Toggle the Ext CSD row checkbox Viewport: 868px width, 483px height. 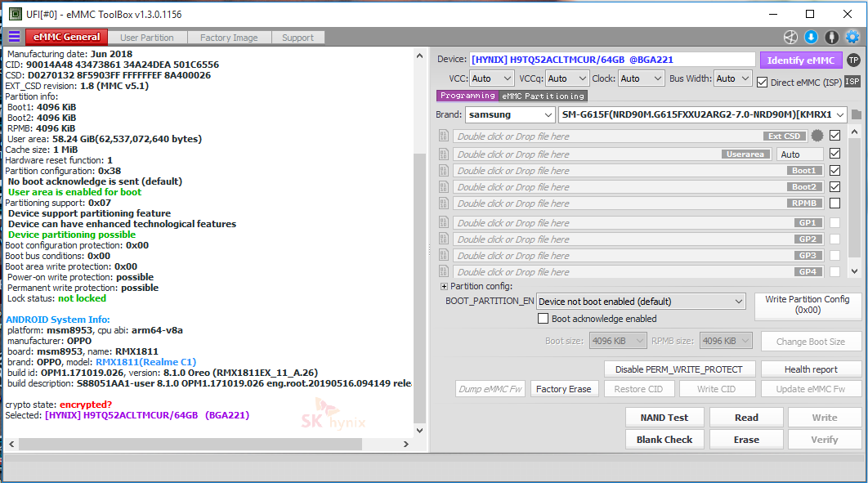tap(834, 135)
